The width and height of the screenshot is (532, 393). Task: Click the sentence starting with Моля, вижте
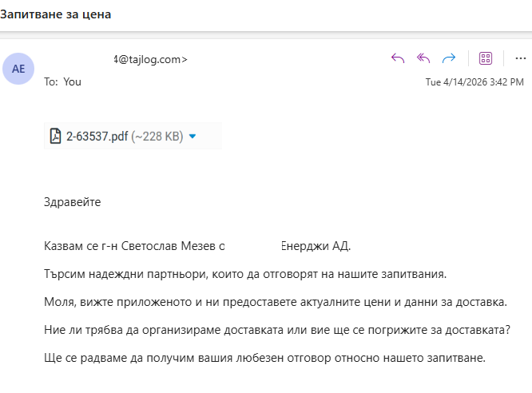[276, 302]
